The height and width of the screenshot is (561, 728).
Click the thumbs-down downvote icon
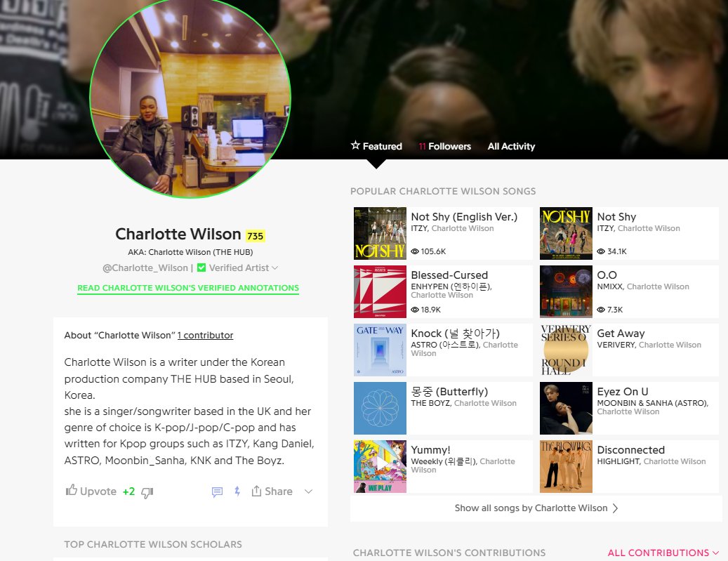pos(147,492)
